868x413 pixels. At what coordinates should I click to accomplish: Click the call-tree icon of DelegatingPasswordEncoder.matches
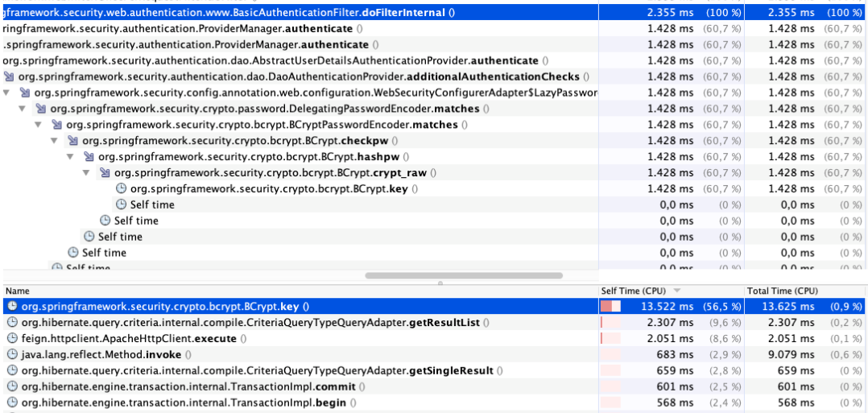(42, 109)
